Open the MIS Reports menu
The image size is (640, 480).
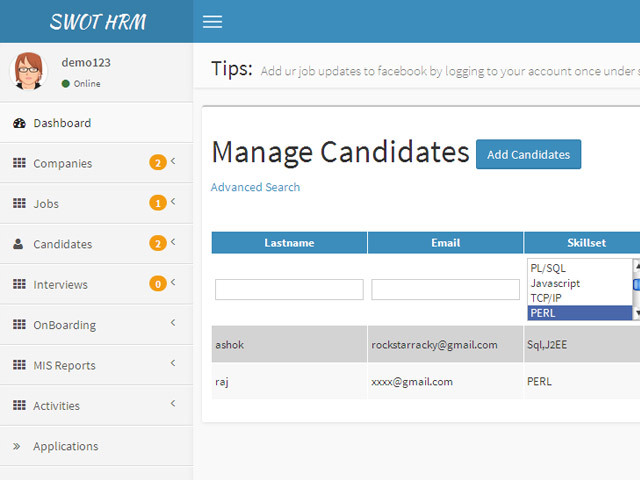pos(64,366)
